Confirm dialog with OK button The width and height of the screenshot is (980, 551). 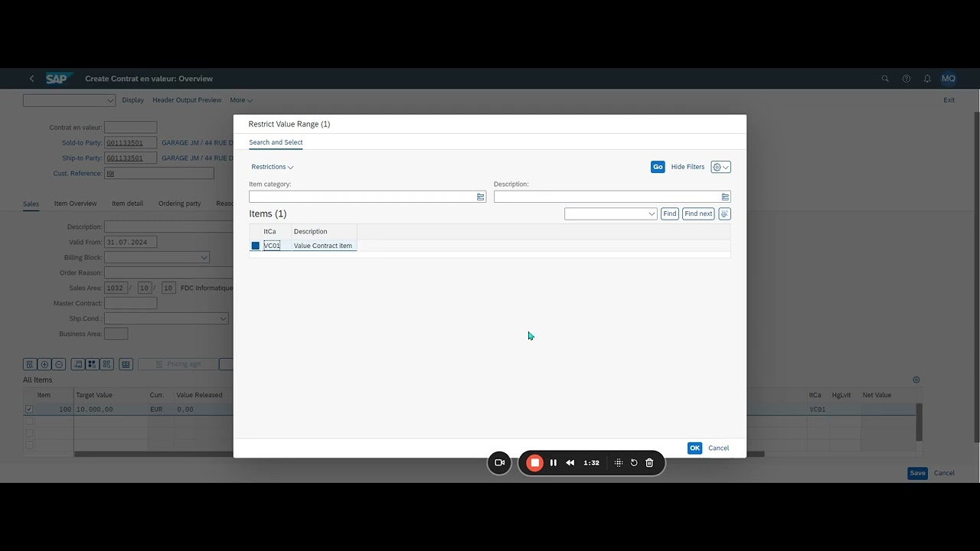coord(694,448)
